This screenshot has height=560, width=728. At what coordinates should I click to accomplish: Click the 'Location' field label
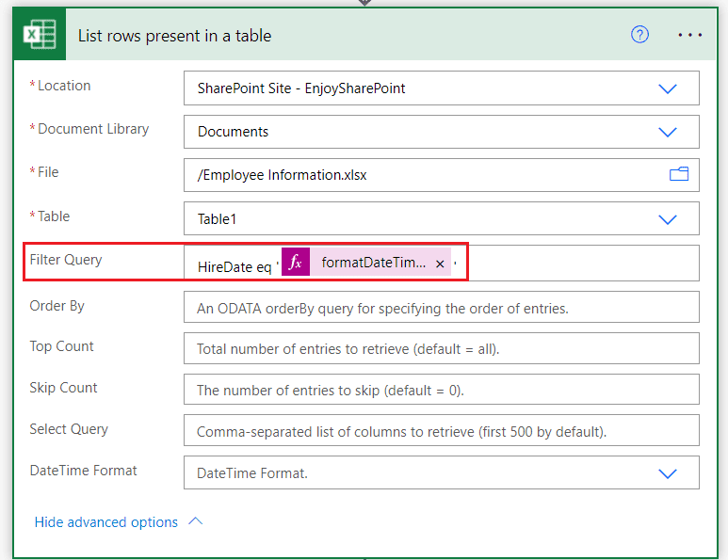[x=64, y=86]
